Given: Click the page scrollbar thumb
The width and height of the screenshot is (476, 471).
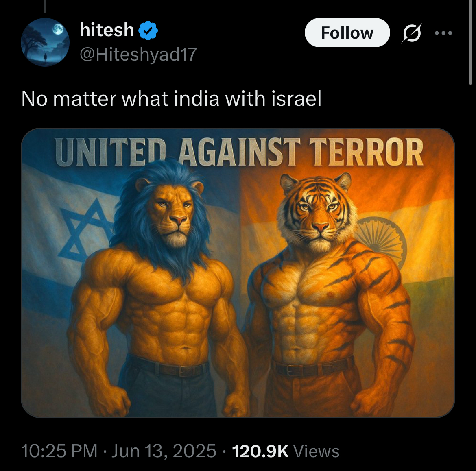Looking at the screenshot, I should (470, 42).
